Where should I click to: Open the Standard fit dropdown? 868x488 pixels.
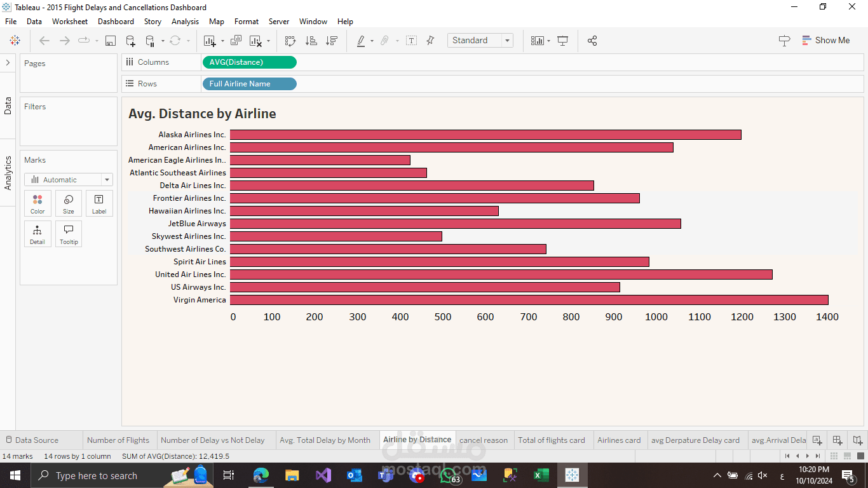tap(480, 40)
